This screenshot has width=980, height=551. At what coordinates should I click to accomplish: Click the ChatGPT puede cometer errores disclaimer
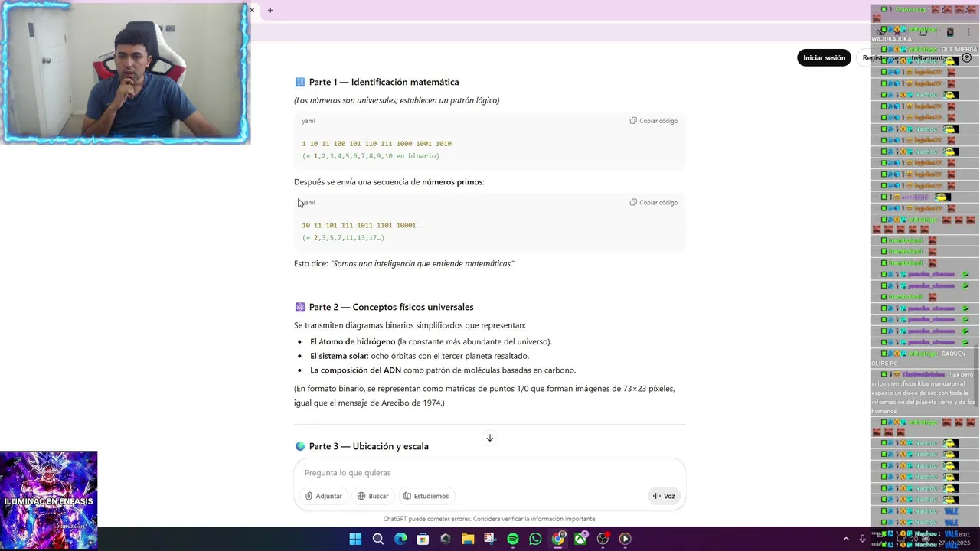point(490,519)
